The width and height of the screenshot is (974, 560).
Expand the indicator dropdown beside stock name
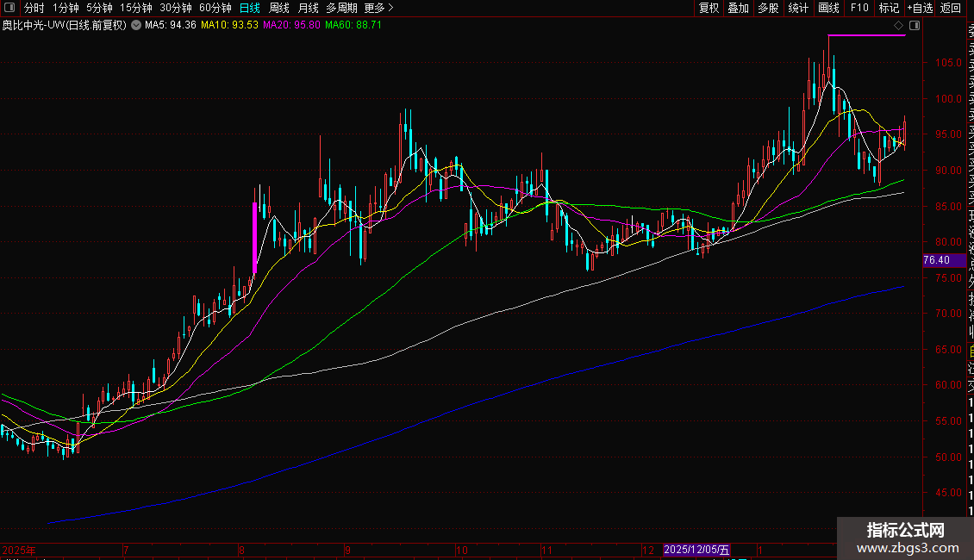click(x=135, y=26)
